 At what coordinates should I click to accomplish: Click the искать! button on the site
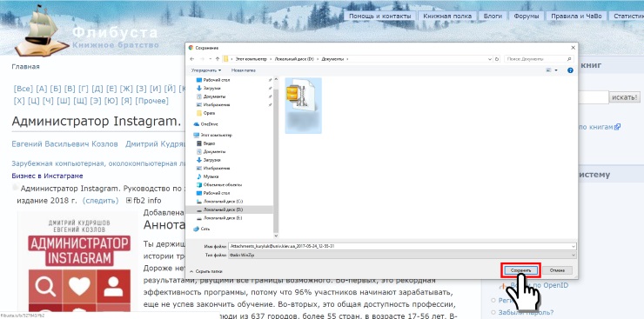click(x=624, y=97)
